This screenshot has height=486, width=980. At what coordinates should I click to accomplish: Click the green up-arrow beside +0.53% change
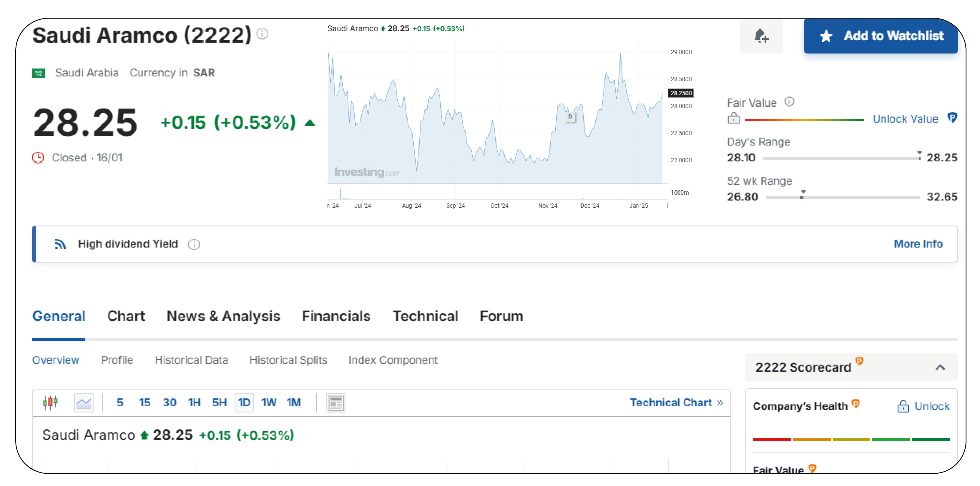coord(310,123)
